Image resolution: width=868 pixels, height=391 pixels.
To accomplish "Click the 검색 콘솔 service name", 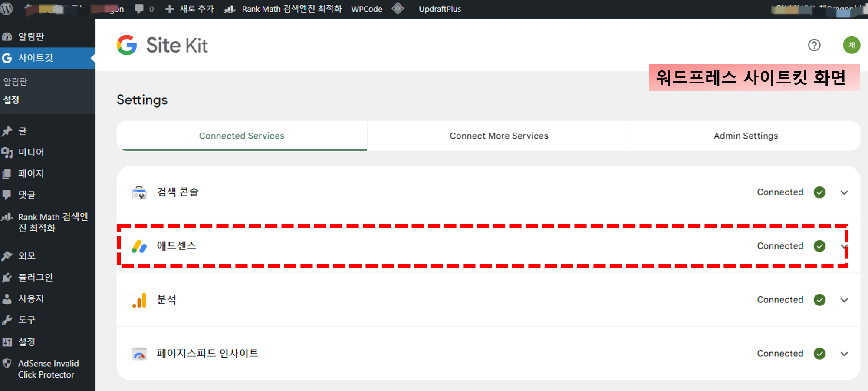I will (178, 192).
